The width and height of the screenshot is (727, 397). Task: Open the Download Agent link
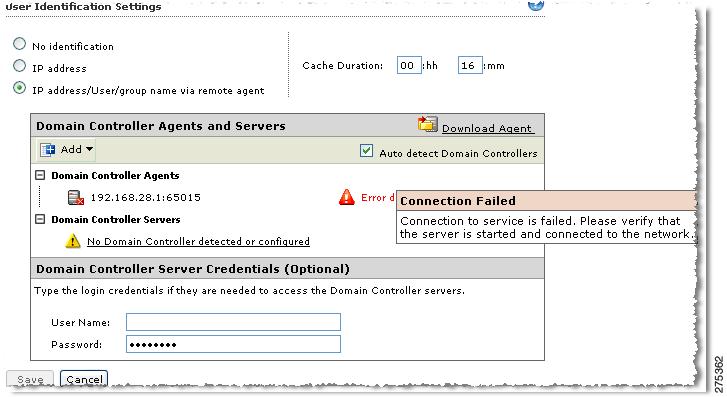pos(487,128)
